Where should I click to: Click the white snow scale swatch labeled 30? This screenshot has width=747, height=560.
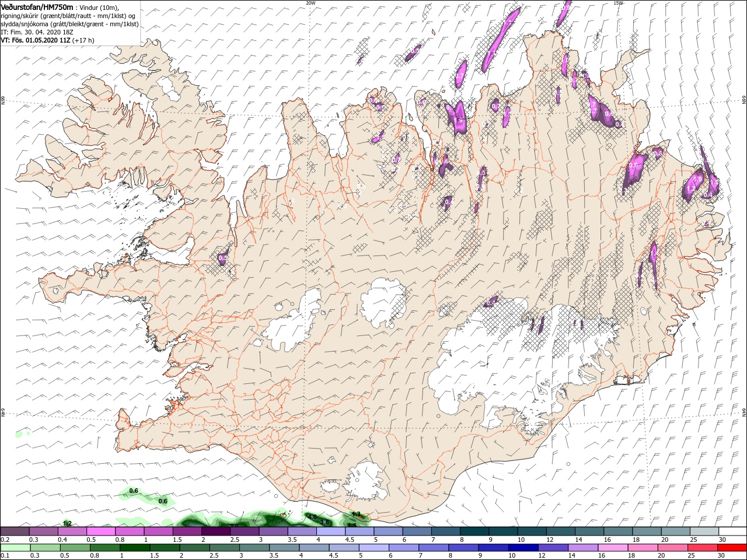732,531
